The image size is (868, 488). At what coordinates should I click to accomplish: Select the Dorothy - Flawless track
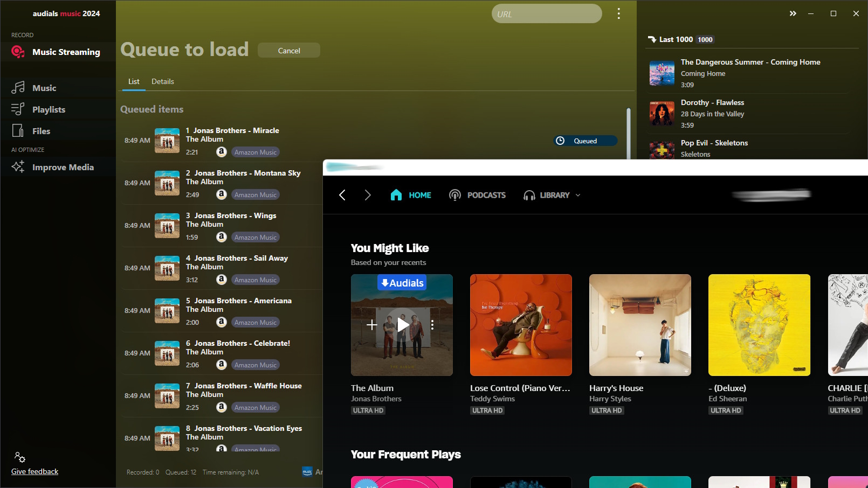pos(712,102)
